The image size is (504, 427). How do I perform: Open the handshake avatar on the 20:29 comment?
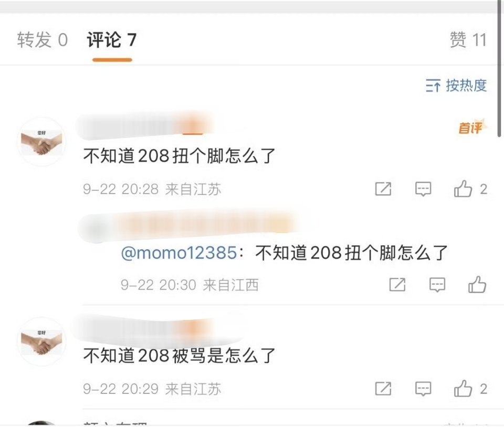point(41,341)
